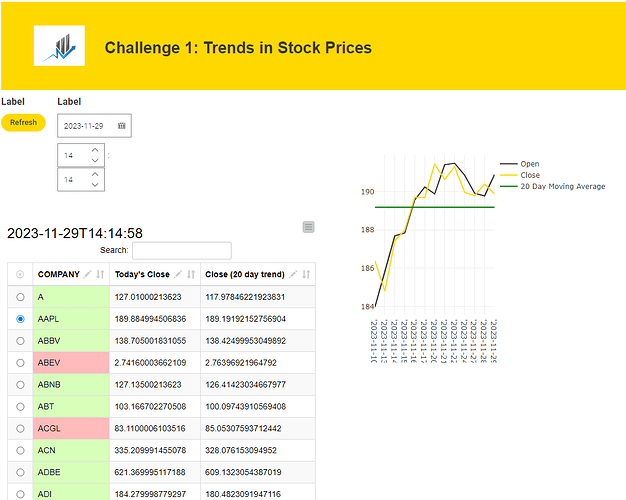
Task: Click value 189.884994506836 in AAPL row
Action: tap(150, 319)
